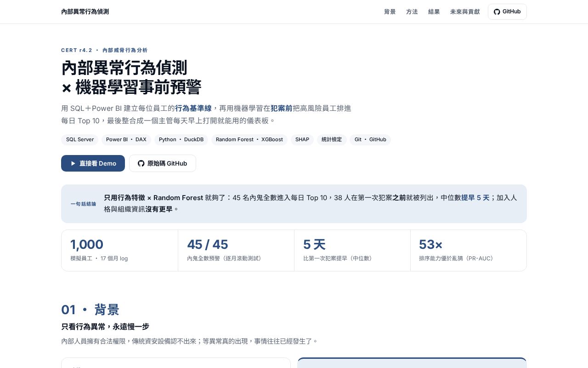Click the 統計檢定 tag chip
The width and height of the screenshot is (588, 368).
pos(332,140)
